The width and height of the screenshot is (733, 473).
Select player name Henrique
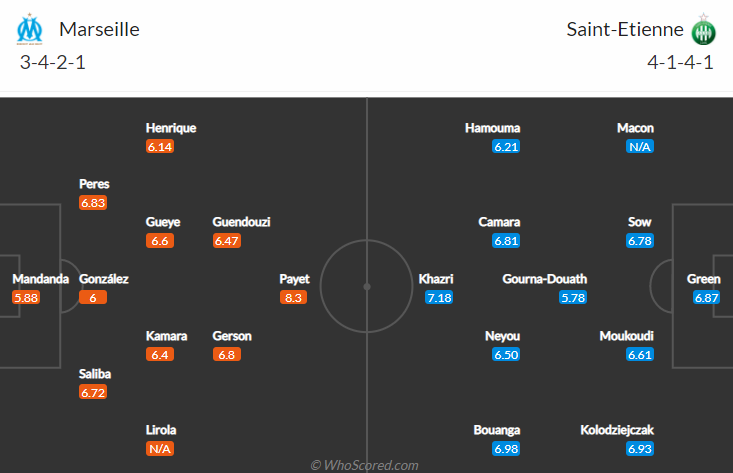(x=171, y=128)
